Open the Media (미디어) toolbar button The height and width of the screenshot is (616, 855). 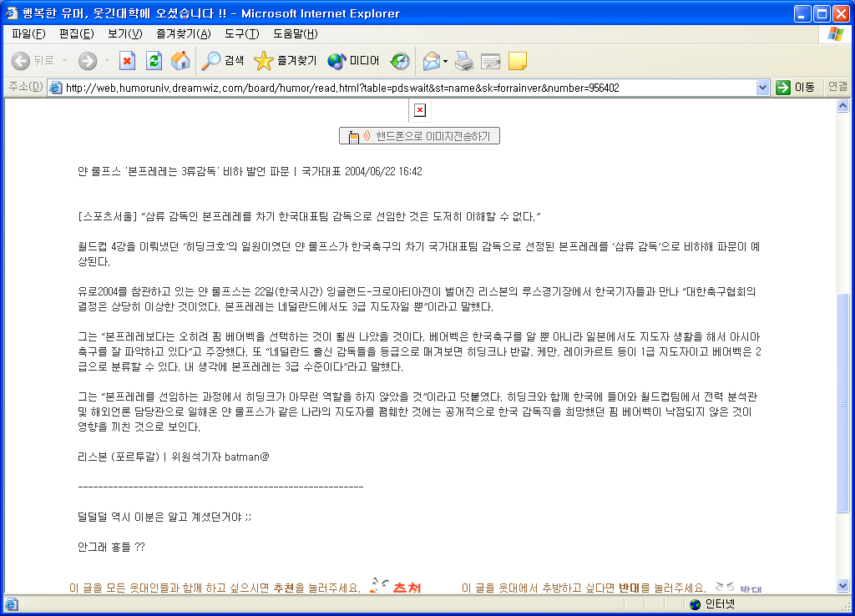(353, 60)
